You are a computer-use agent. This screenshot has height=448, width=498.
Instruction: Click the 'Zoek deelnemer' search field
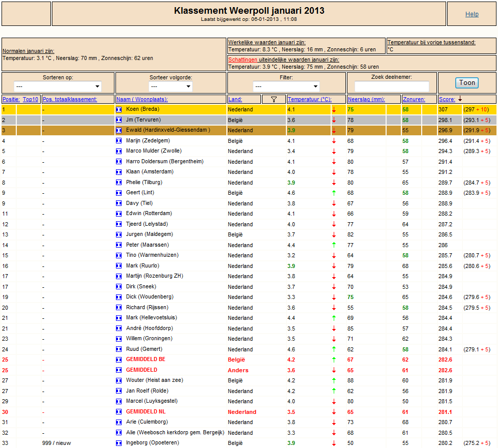point(392,86)
